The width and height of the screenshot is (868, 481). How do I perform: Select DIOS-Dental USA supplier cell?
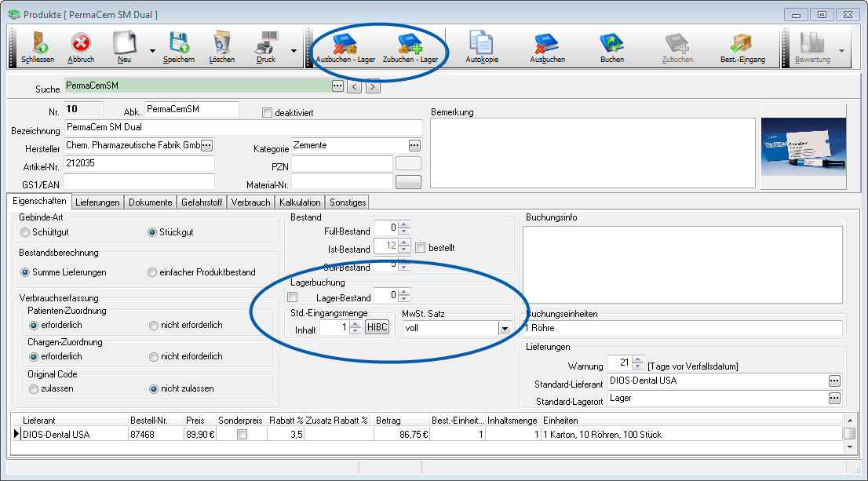point(75,435)
